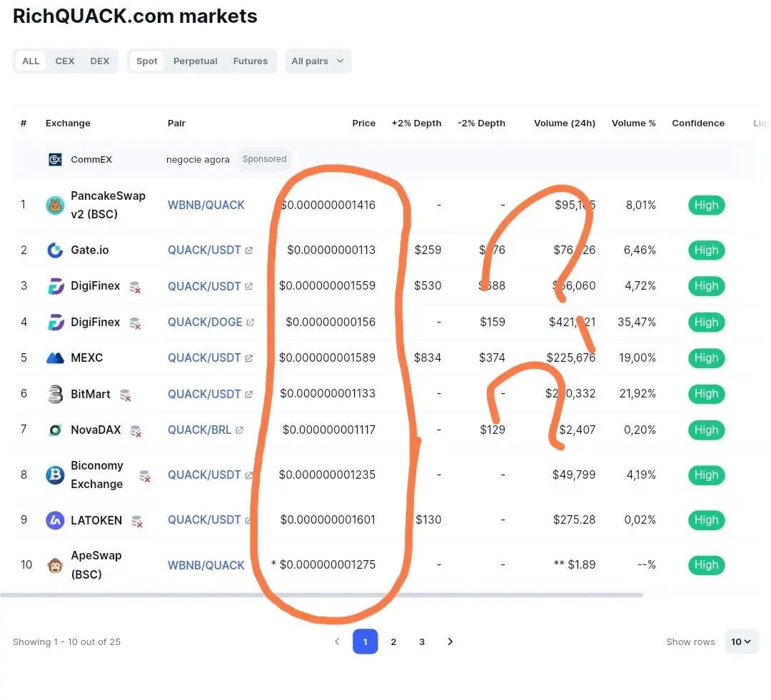Image resolution: width=771 pixels, height=700 pixels.
Task: Switch to the Futures tab
Action: 251,61
